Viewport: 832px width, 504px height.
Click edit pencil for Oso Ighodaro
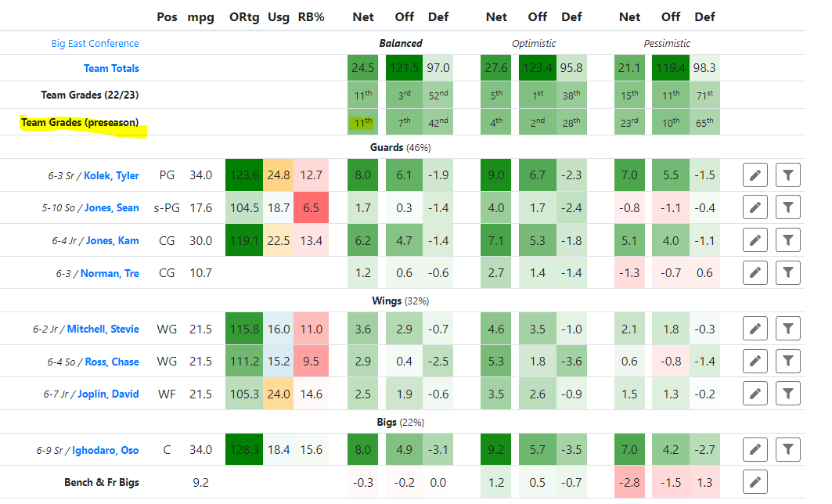point(755,450)
